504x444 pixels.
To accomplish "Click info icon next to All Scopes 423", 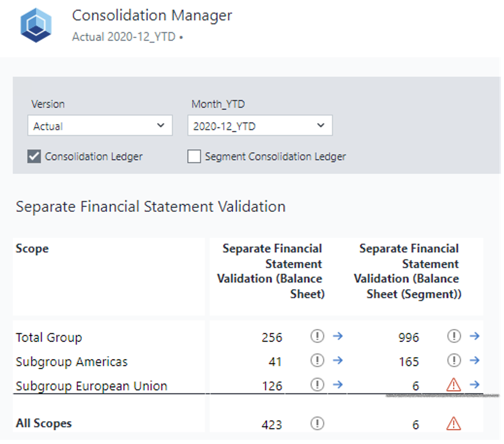I will (x=317, y=423).
